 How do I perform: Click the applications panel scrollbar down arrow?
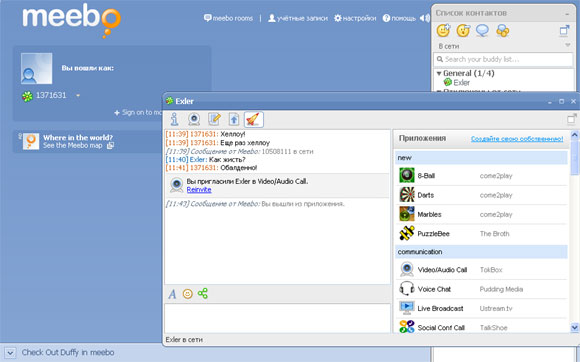pos(574,327)
